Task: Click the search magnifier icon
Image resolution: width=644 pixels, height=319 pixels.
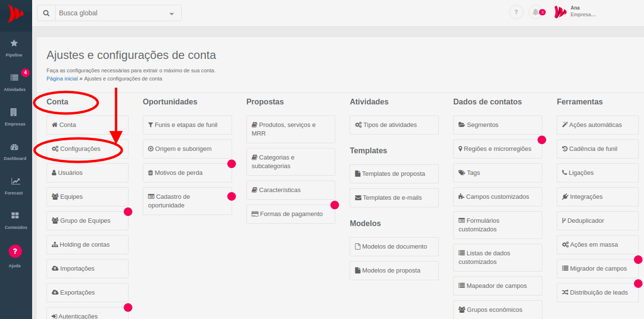Action: pyautogui.click(x=46, y=13)
